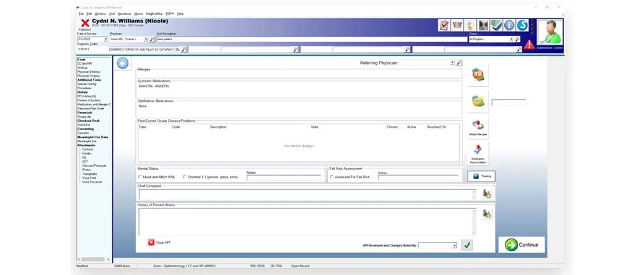This screenshot has width=644, height=275.
Task: Select Topography under Attachments
Action: 90,174
